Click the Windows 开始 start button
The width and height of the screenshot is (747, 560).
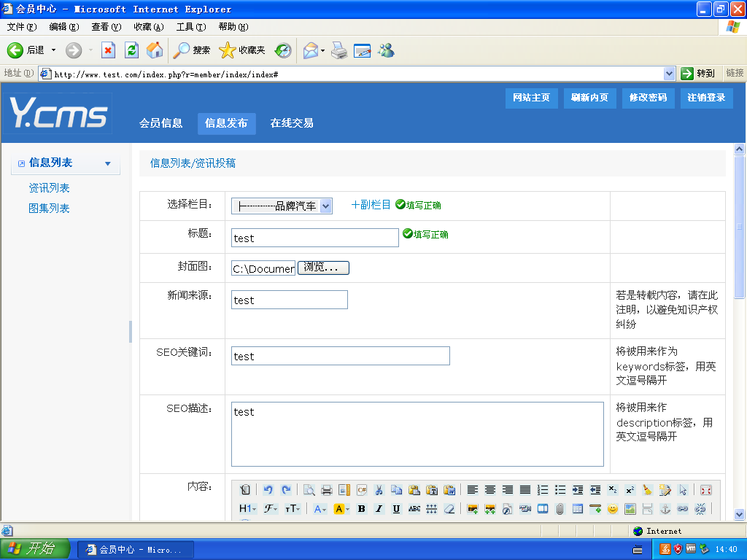[x=35, y=549]
